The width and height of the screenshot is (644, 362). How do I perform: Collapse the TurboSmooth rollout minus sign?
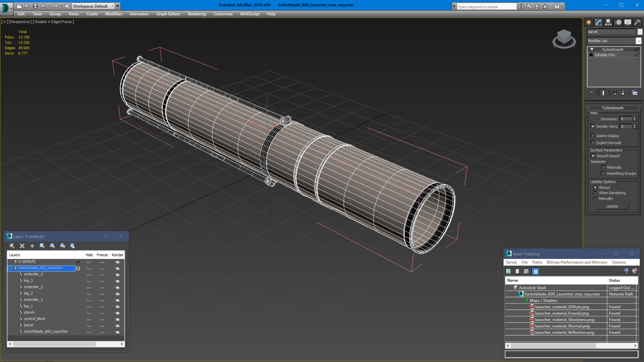point(589,108)
